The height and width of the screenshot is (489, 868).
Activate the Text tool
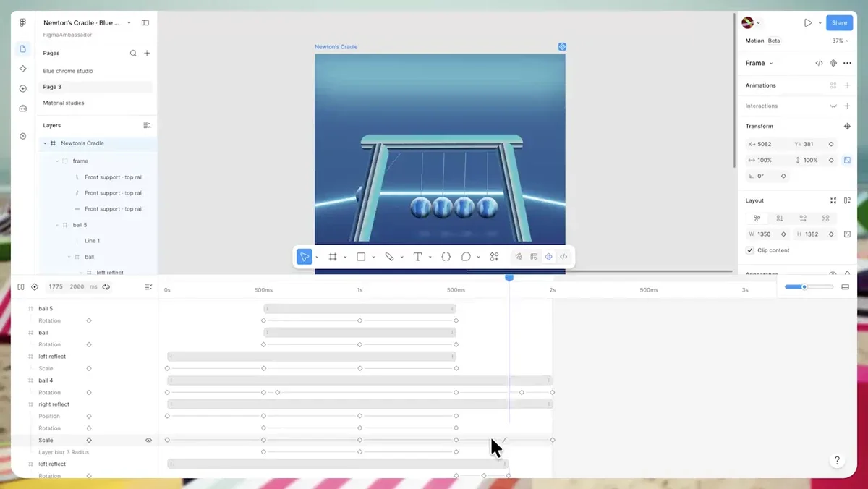click(x=417, y=257)
